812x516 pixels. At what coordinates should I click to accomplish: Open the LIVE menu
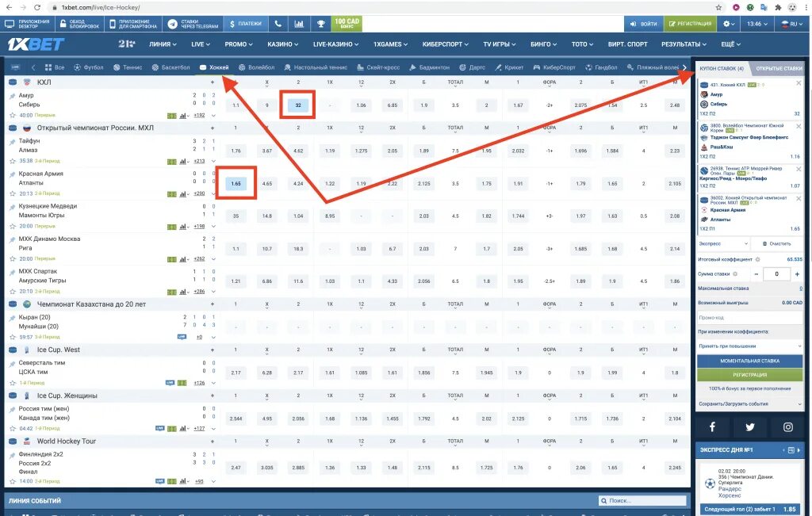(201, 44)
